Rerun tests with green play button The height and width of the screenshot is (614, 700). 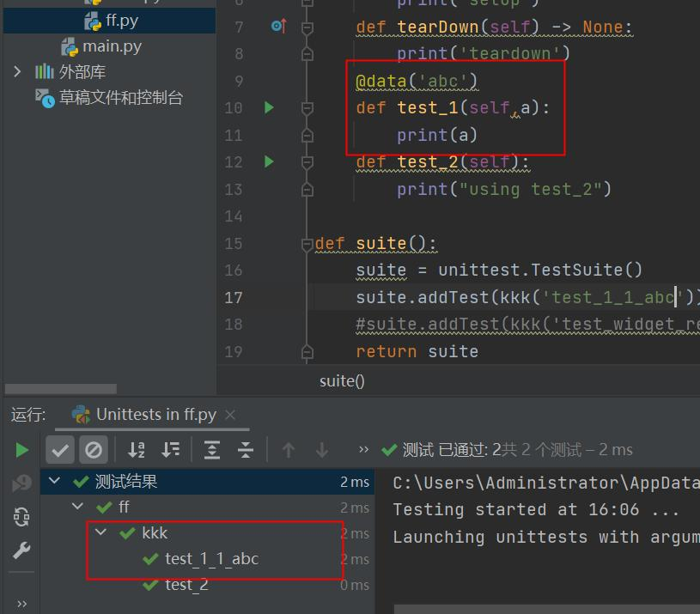(21, 450)
